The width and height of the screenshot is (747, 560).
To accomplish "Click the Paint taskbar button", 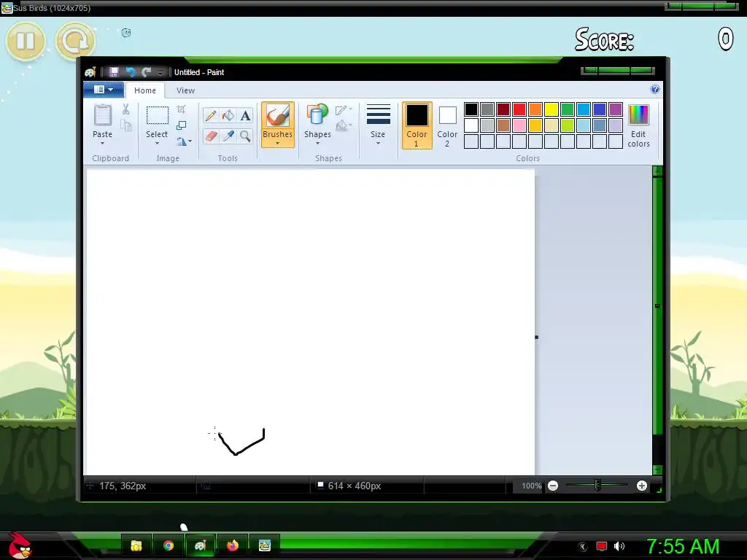I will coord(200,545).
